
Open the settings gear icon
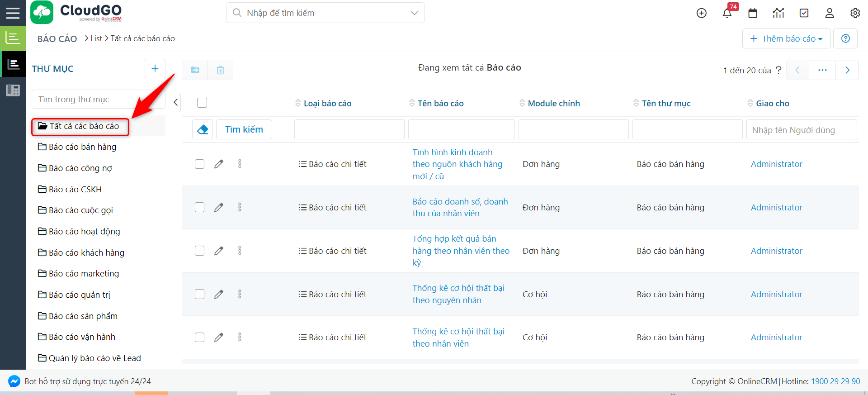[x=855, y=13]
